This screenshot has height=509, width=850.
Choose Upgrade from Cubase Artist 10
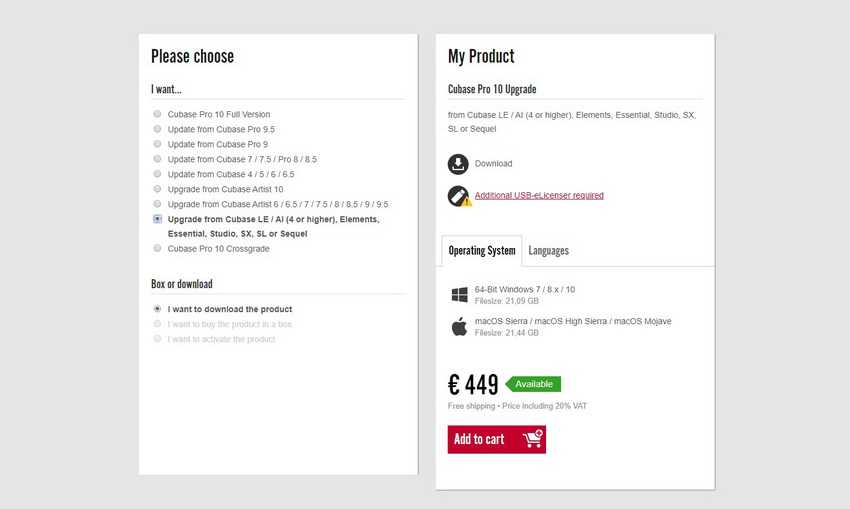click(x=157, y=189)
